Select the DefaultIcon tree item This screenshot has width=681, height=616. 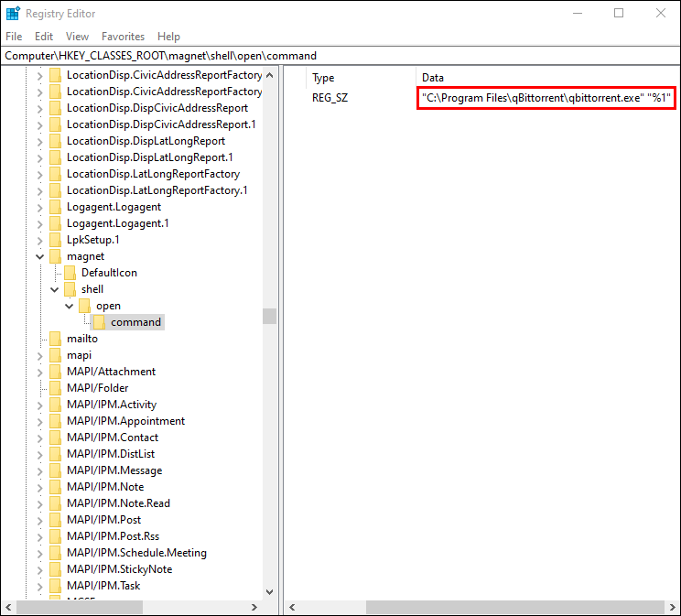109,273
